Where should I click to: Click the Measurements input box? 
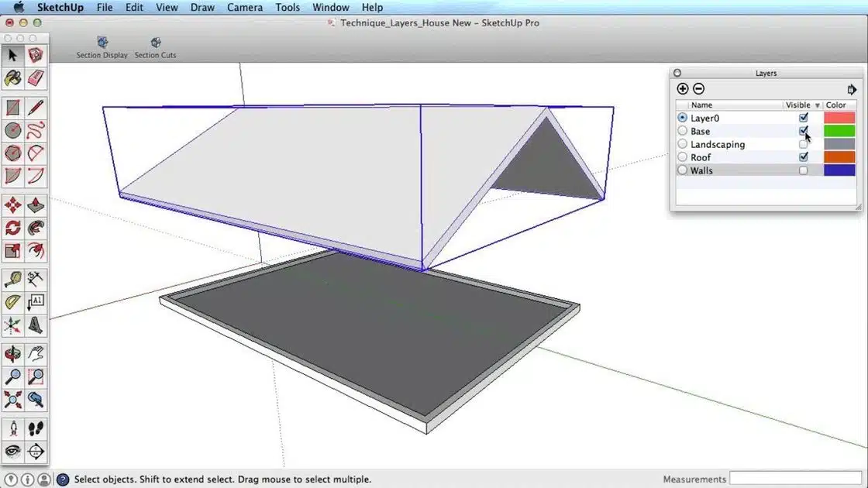pos(796,479)
